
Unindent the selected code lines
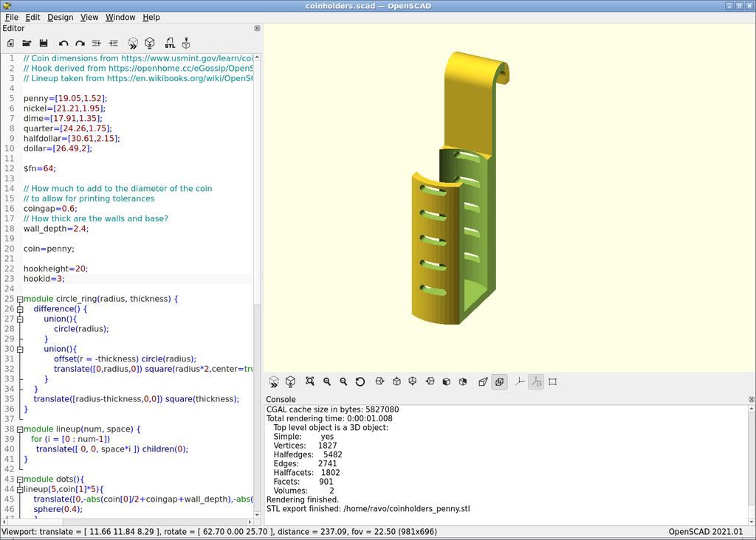[x=97, y=44]
